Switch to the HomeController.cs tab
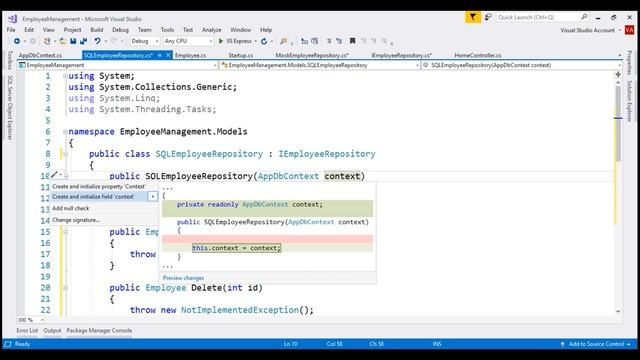640x360 pixels. (478, 55)
